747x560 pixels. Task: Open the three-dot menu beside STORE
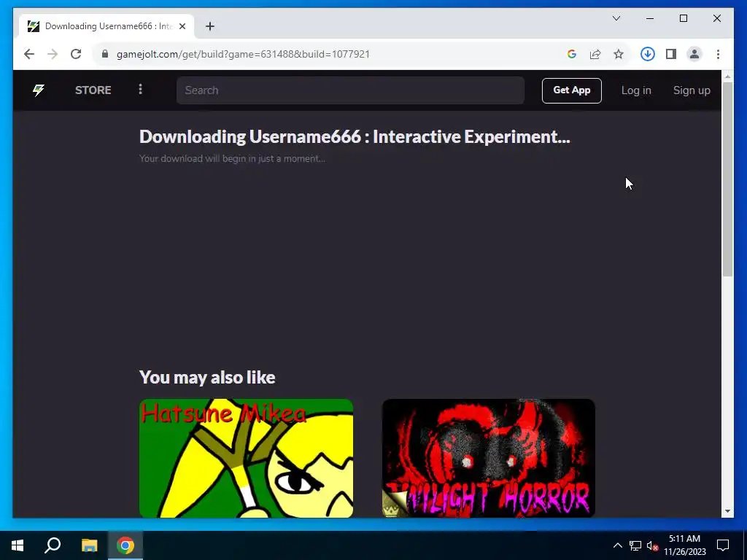click(140, 89)
